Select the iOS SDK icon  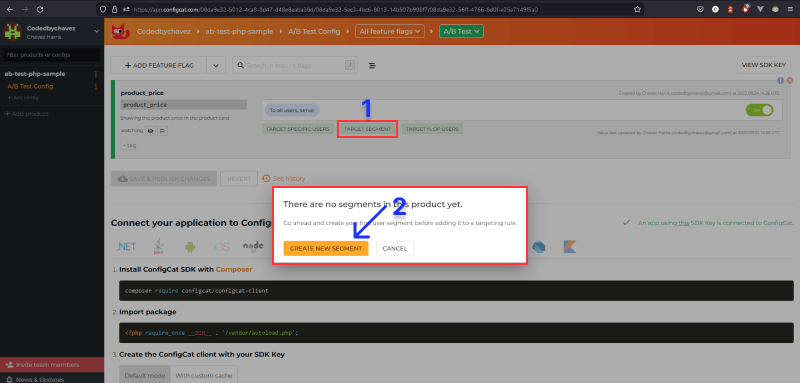point(221,247)
